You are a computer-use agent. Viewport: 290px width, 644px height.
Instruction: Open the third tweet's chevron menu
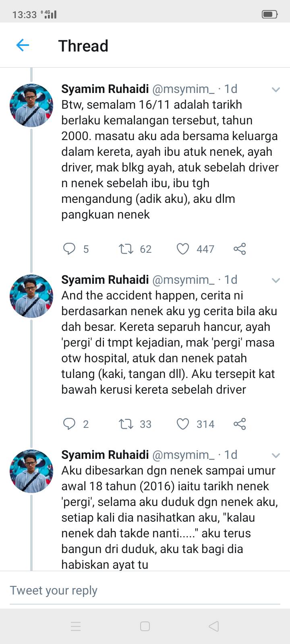tap(276, 455)
